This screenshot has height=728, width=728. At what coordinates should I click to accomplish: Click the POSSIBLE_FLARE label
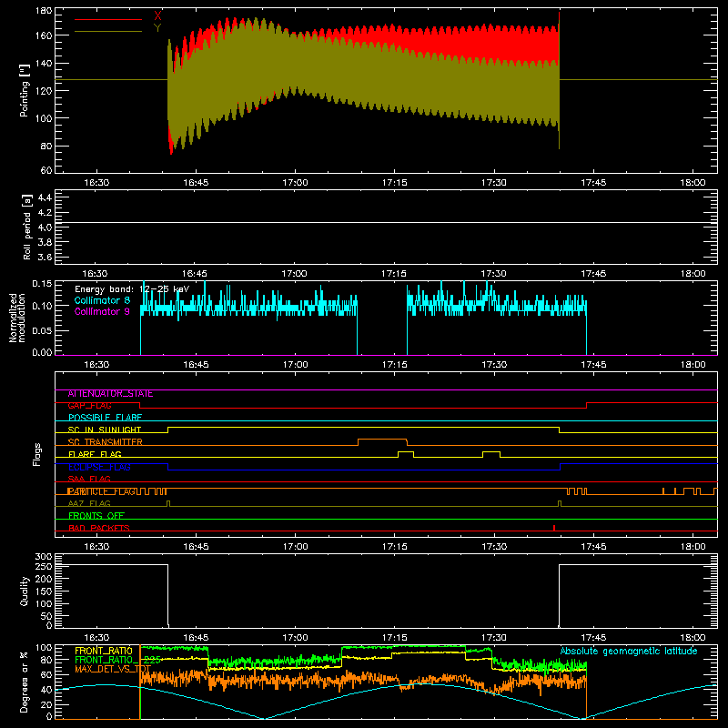pyautogui.click(x=105, y=418)
